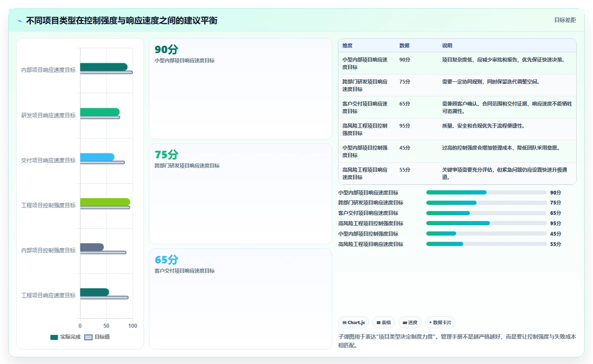Click the teal bar for 工程项目响应速度目标

[x=95, y=292]
